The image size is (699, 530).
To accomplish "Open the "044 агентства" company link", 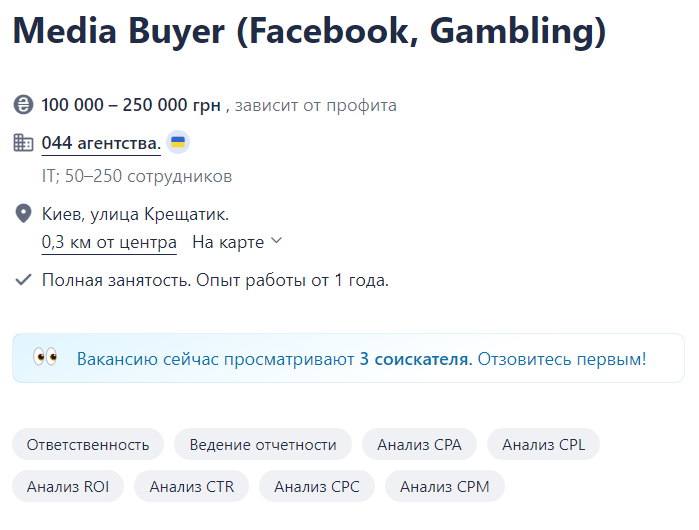I will click(x=101, y=143).
